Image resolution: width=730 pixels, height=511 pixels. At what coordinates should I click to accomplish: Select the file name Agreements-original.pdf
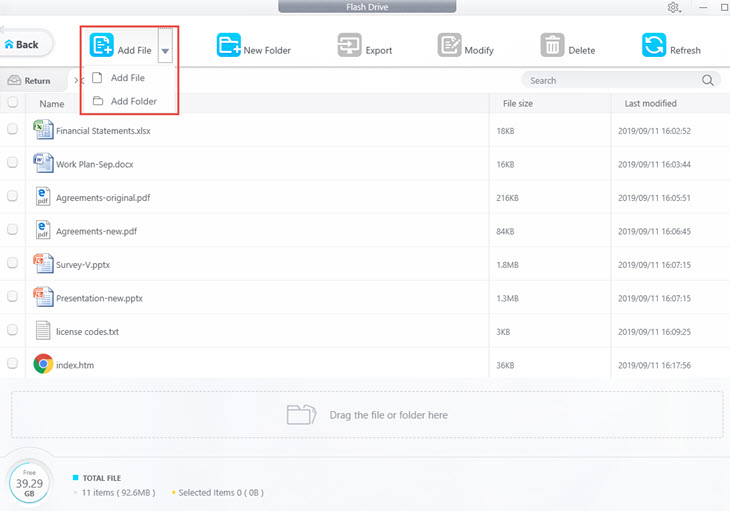103,198
